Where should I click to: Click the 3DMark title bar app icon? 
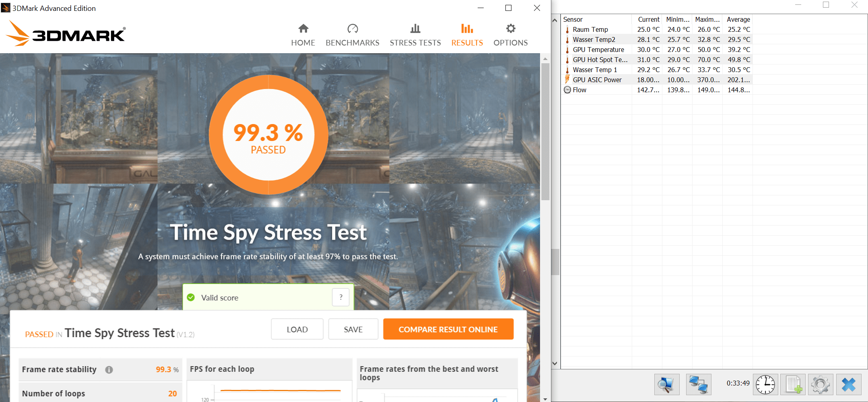pos(6,8)
